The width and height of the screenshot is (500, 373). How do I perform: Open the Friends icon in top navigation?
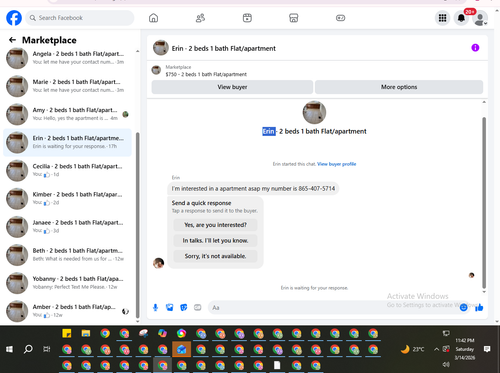point(200,18)
